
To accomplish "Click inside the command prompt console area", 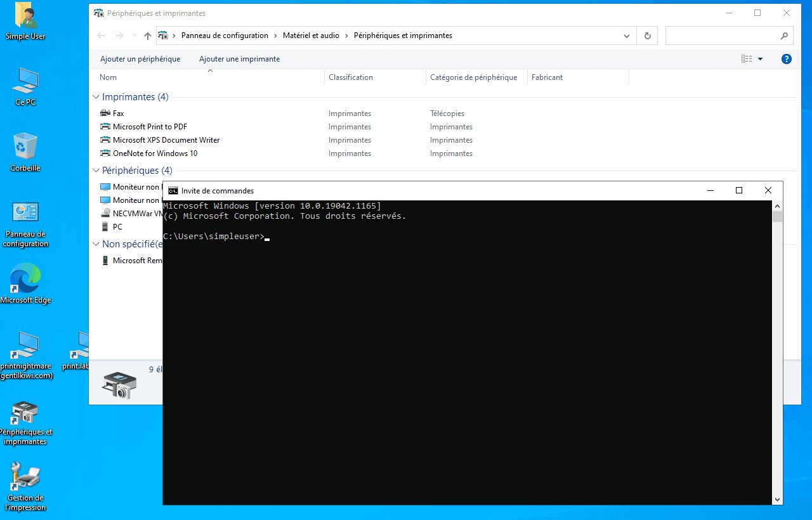I will pos(468,352).
